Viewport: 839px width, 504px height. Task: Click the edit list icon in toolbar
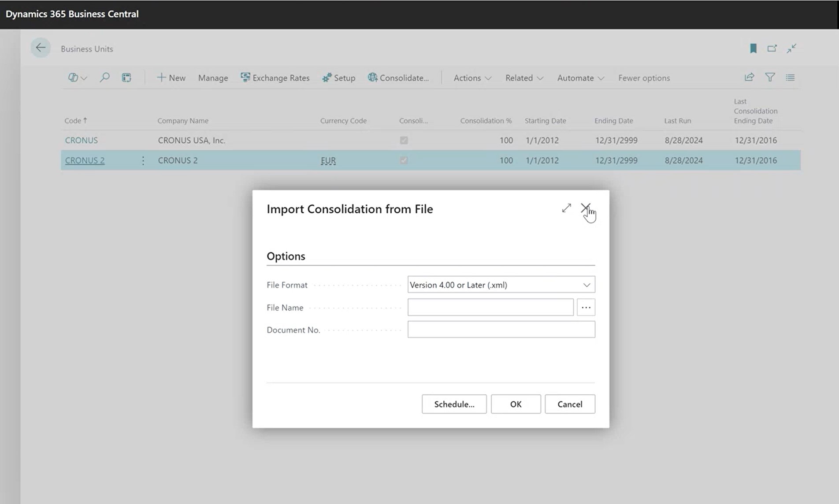tap(126, 78)
